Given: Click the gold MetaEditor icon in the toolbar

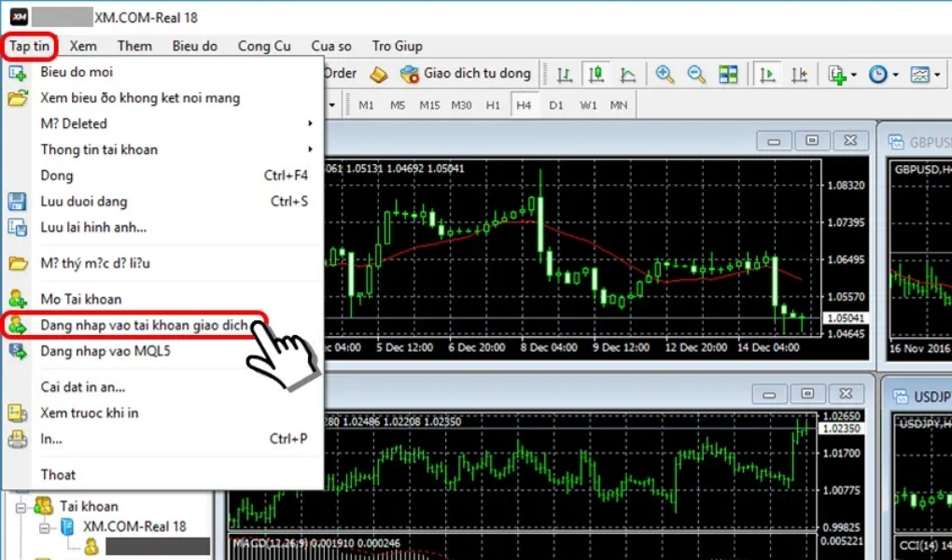Looking at the screenshot, I should [379, 74].
